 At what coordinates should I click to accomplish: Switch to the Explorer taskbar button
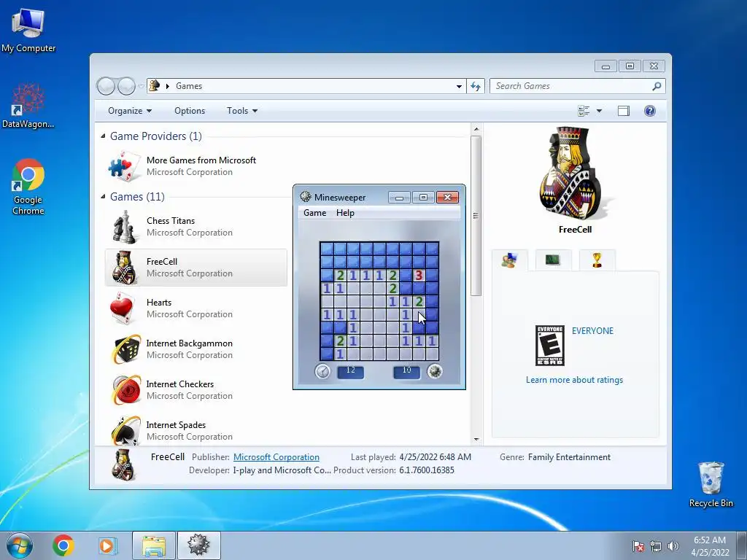click(154, 545)
